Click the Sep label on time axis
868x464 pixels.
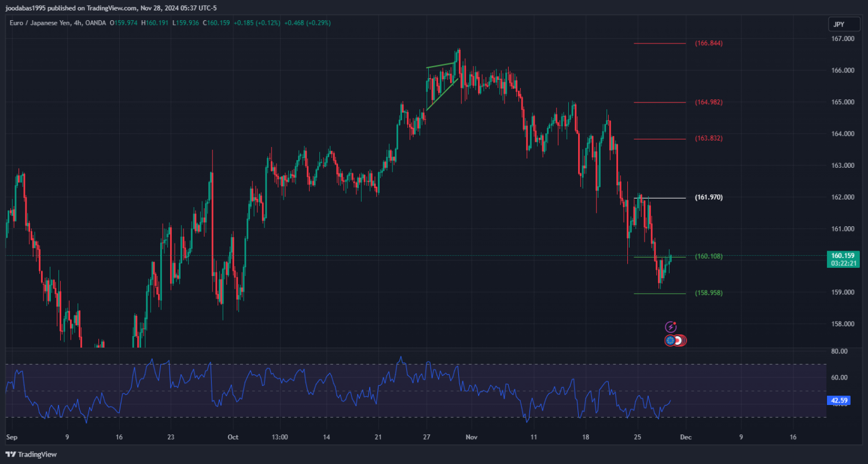click(x=12, y=437)
